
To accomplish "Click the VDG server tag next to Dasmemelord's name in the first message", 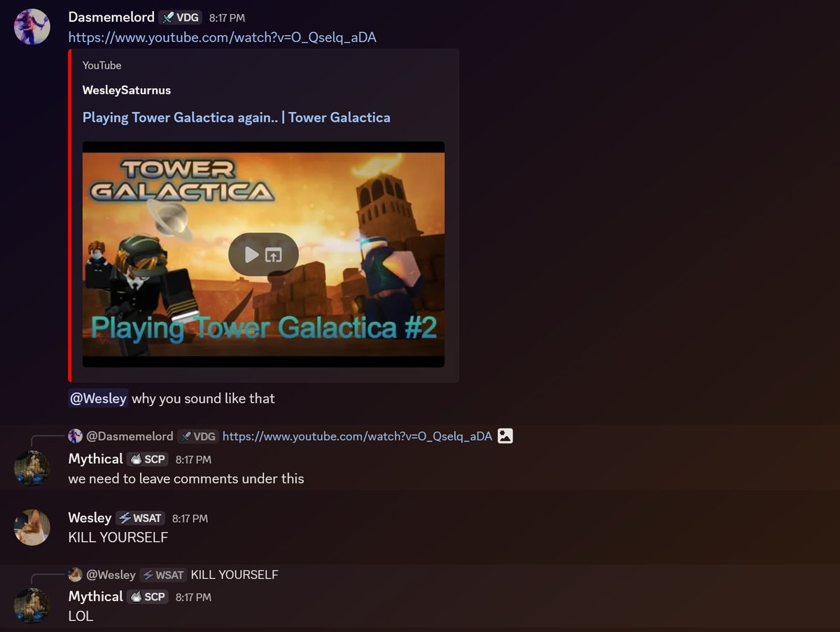I will pyautogui.click(x=181, y=18).
